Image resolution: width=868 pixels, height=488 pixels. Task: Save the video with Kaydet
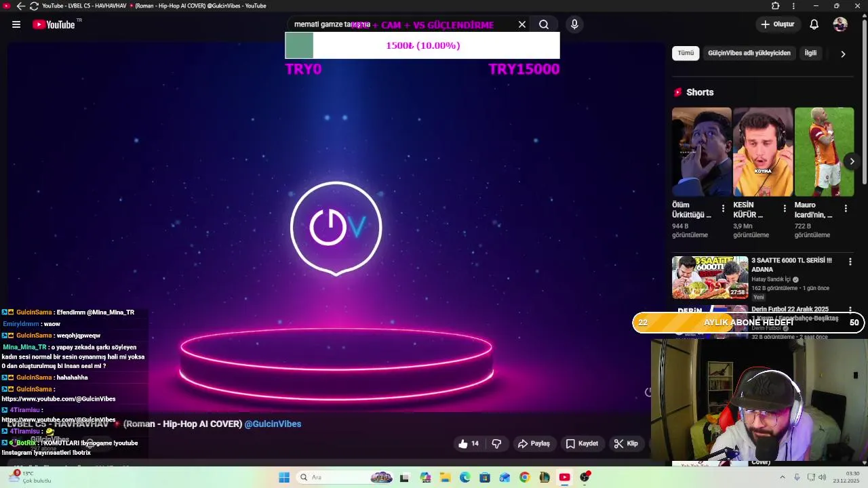pos(582,443)
